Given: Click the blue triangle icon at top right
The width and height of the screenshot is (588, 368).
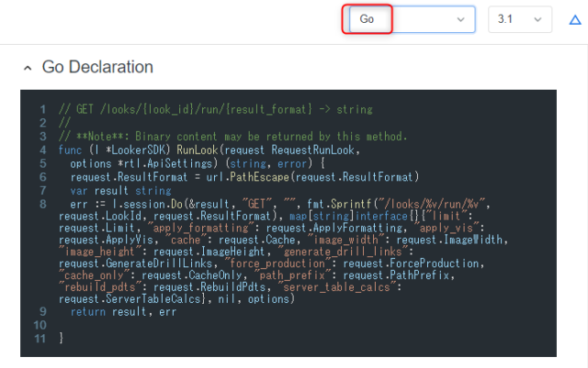Looking at the screenshot, I should click(x=575, y=19).
